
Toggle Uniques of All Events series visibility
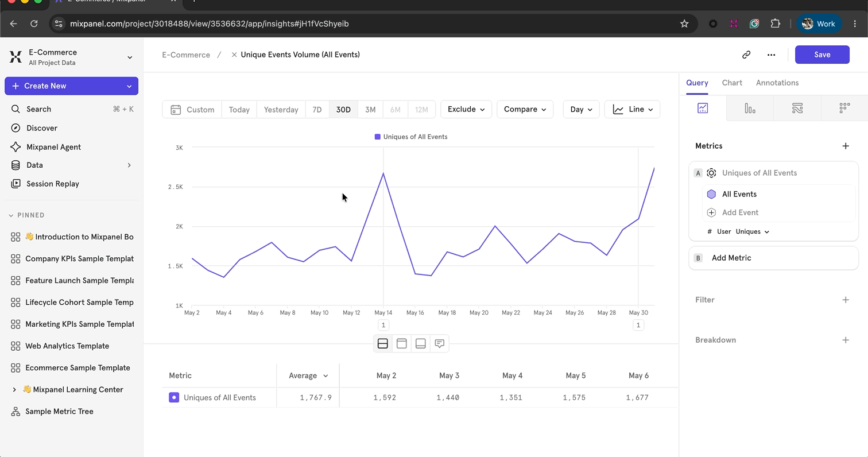[174, 397]
